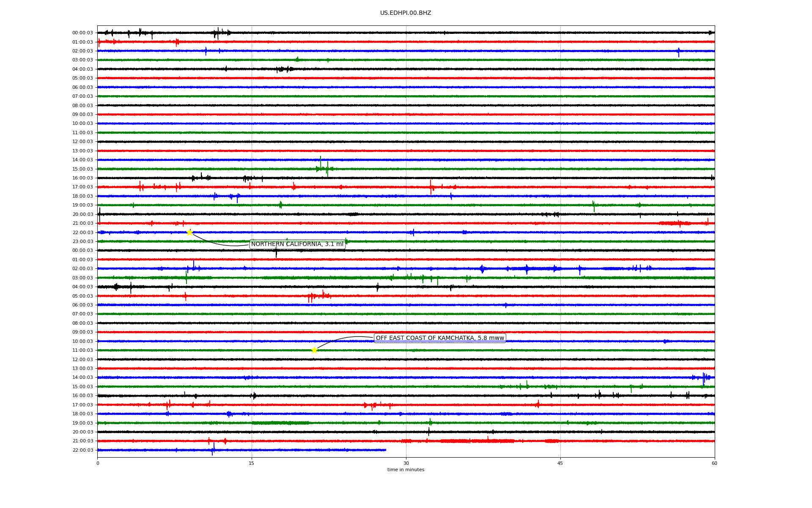Click the 22:00:03 label of the short unfinished blue trace
The height and width of the screenshot is (508, 812).
(x=82, y=450)
